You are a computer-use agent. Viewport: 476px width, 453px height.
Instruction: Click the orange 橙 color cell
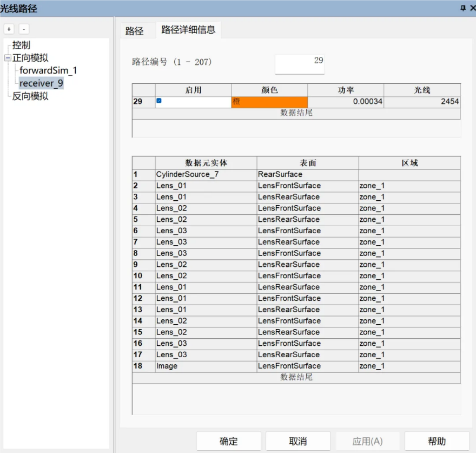269,102
